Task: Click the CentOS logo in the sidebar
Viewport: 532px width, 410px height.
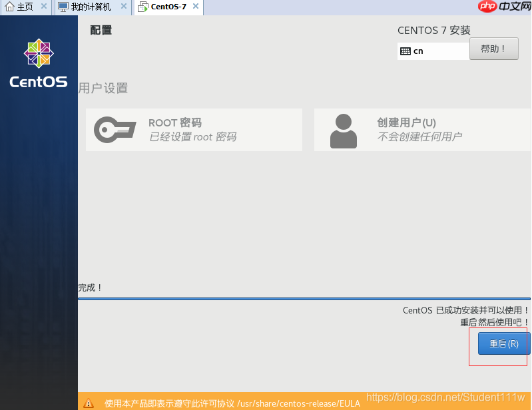Action: pyautogui.click(x=38, y=64)
